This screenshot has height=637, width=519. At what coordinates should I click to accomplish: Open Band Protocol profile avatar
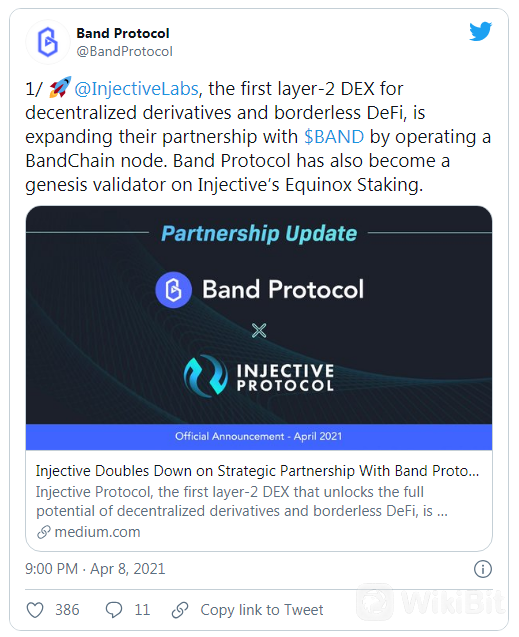click(48, 42)
